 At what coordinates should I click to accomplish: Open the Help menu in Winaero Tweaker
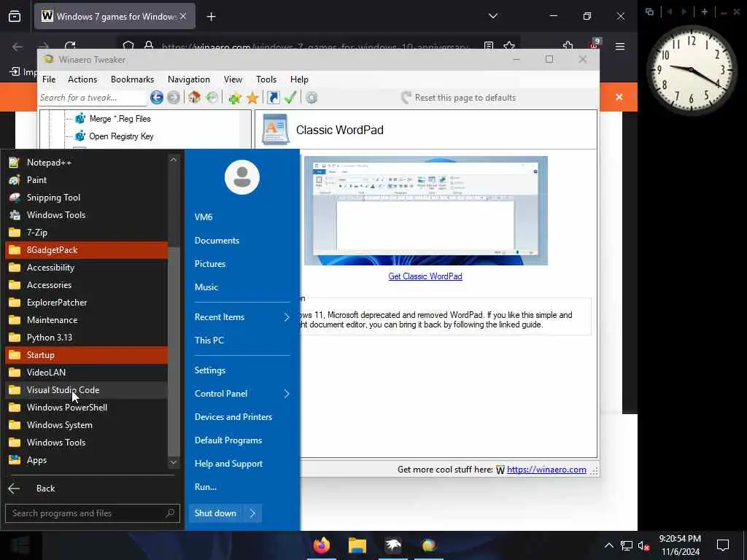(299, 79)
